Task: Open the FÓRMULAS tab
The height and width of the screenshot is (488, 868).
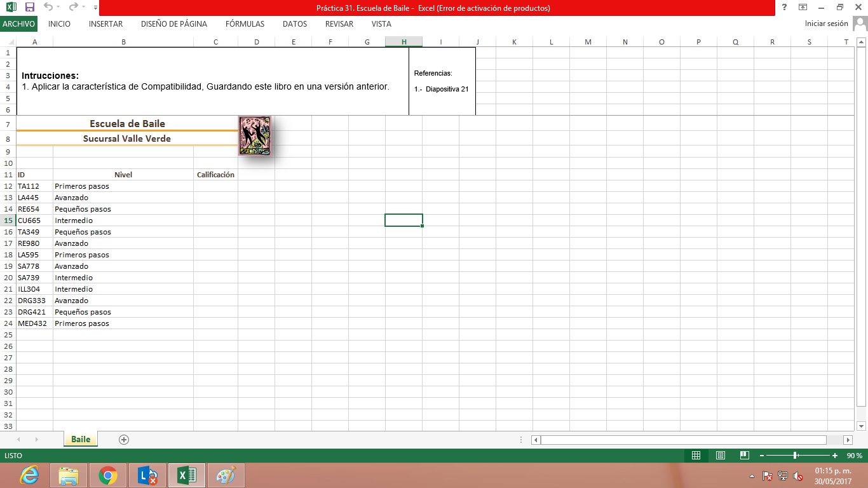Action: (x=245, y=24)
